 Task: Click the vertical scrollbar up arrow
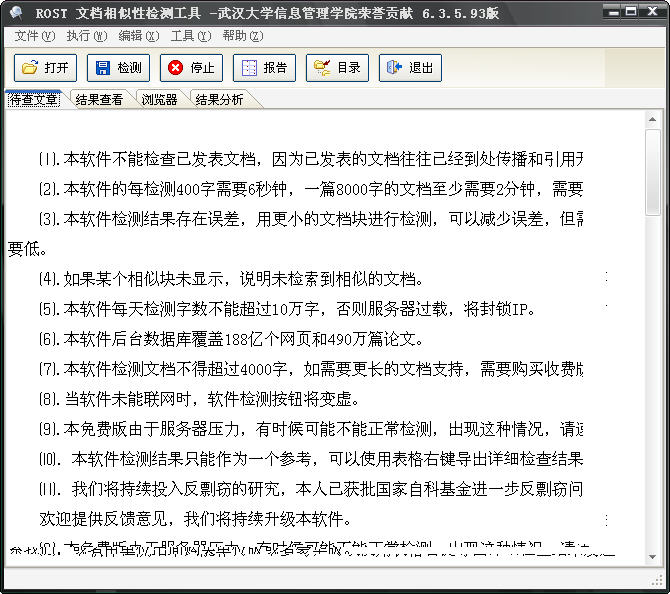pos(654,117)
